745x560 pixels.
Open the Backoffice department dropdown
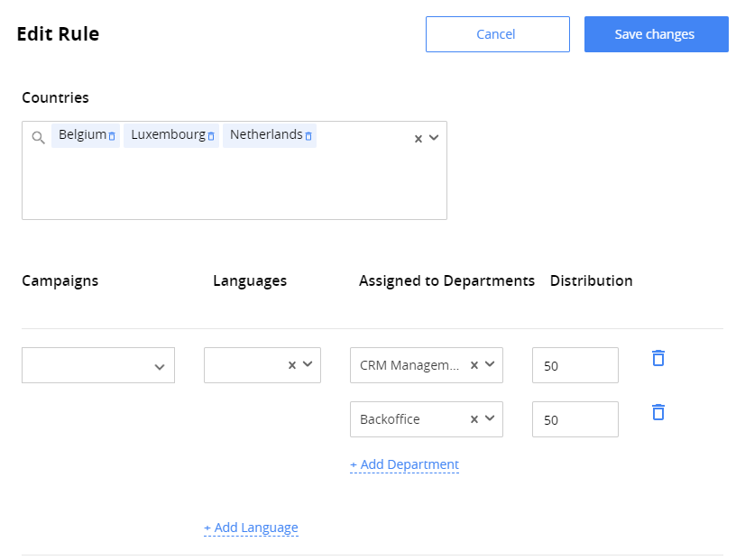click(490, 419)
